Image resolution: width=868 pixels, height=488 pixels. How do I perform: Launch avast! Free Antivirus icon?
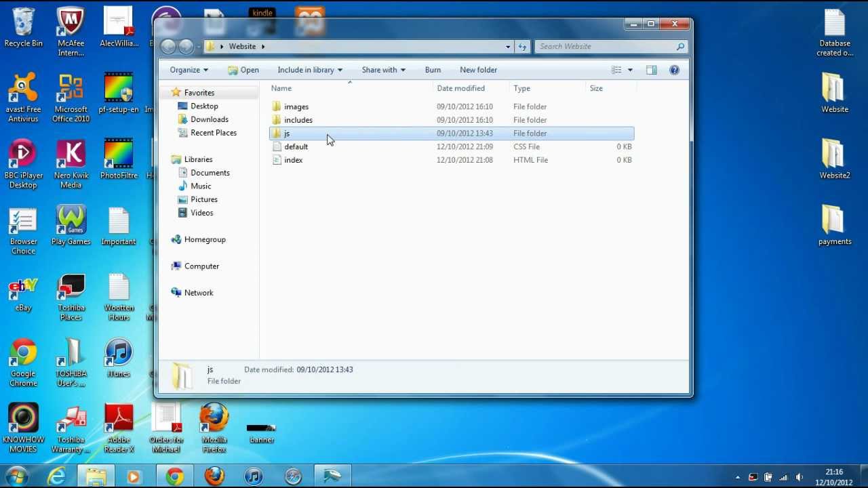(23, 98)
